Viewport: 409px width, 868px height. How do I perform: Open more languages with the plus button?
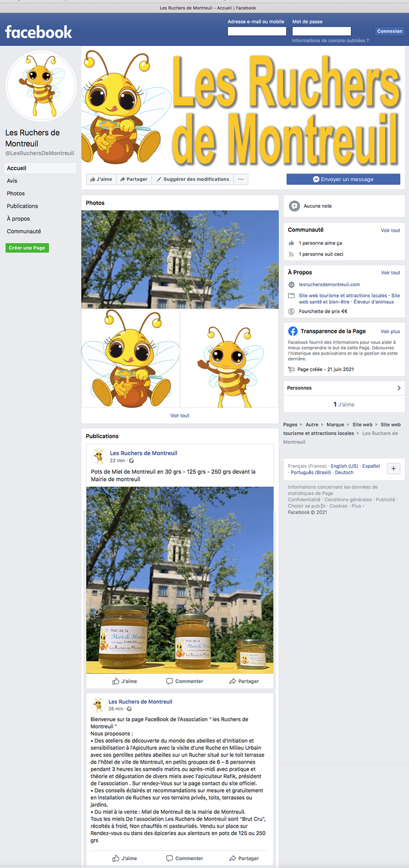[x=394, y=468]
